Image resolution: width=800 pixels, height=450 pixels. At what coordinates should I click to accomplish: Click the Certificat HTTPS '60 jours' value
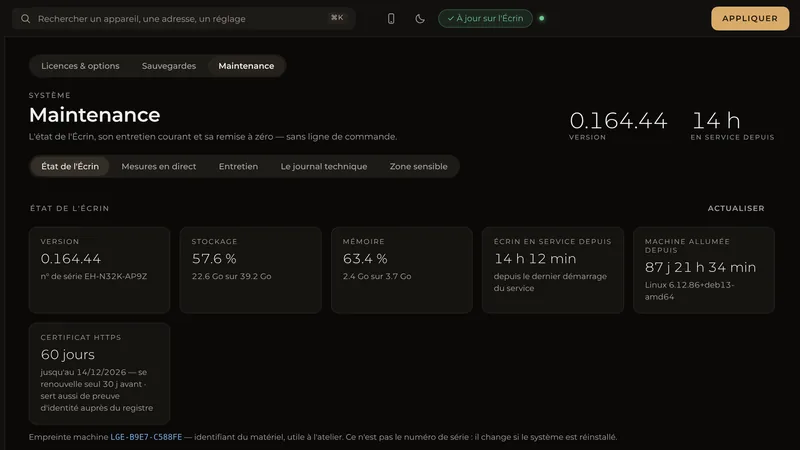[x=67, y=354]
